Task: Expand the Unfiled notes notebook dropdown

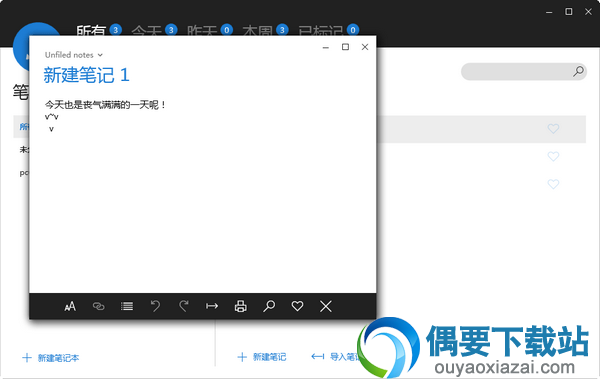Action: tap(74, 55)
